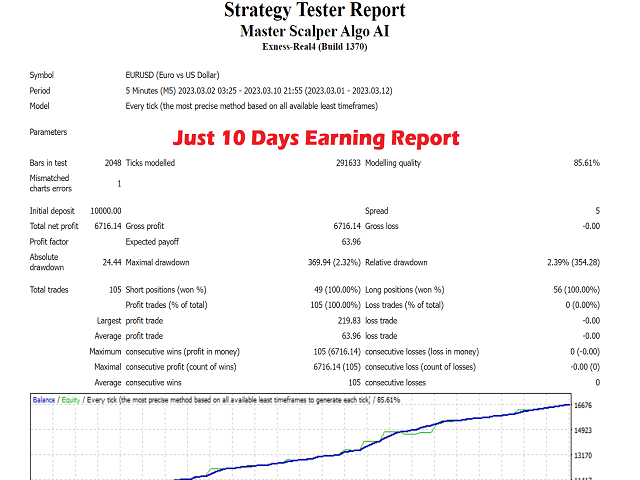Click the Long positions (won %) label
The width and height of the screenshot is (640, 480).
pyautogui.click(x=404, y=290)
